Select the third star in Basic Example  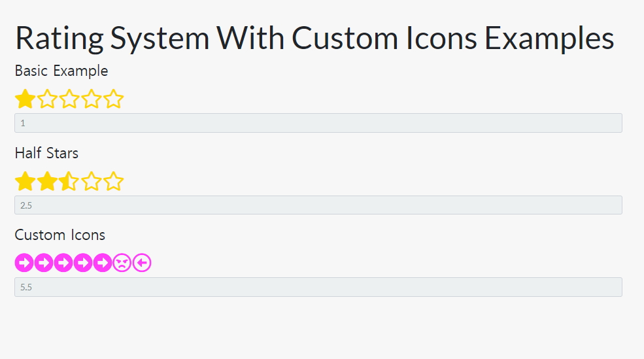pos(69,99)
